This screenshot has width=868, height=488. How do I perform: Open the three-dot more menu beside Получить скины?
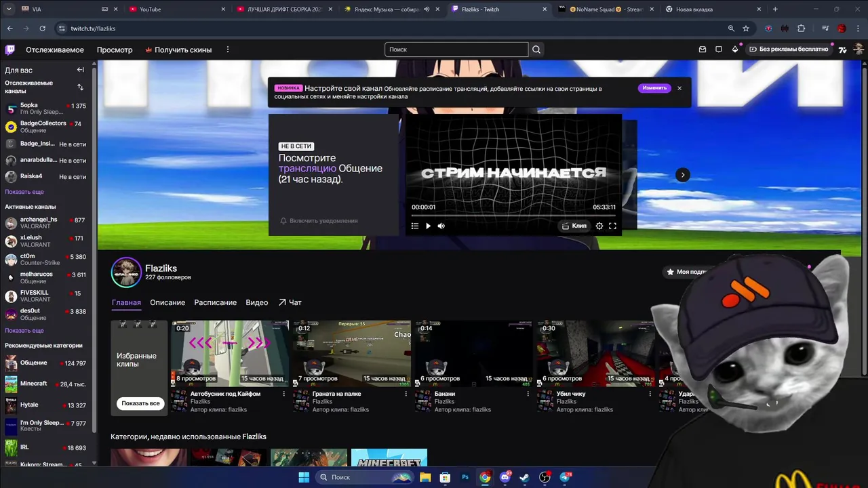pyautogui.click(x=228, y=49)
